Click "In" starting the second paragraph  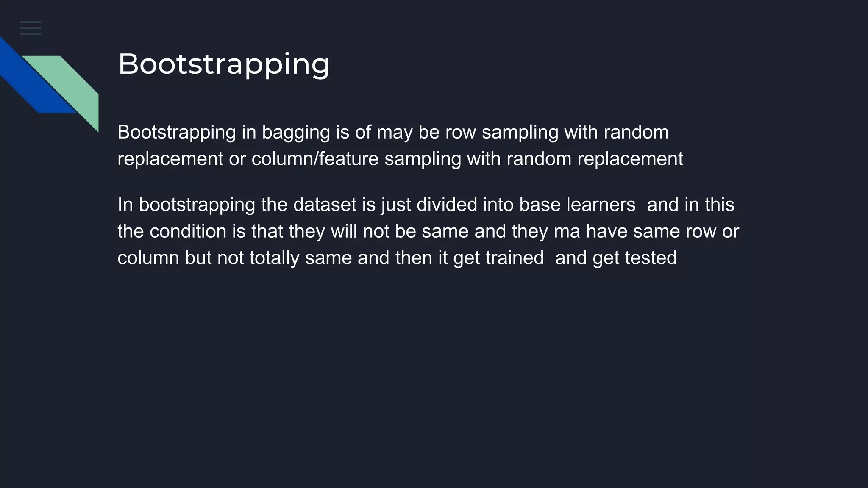tap(125, 205)
